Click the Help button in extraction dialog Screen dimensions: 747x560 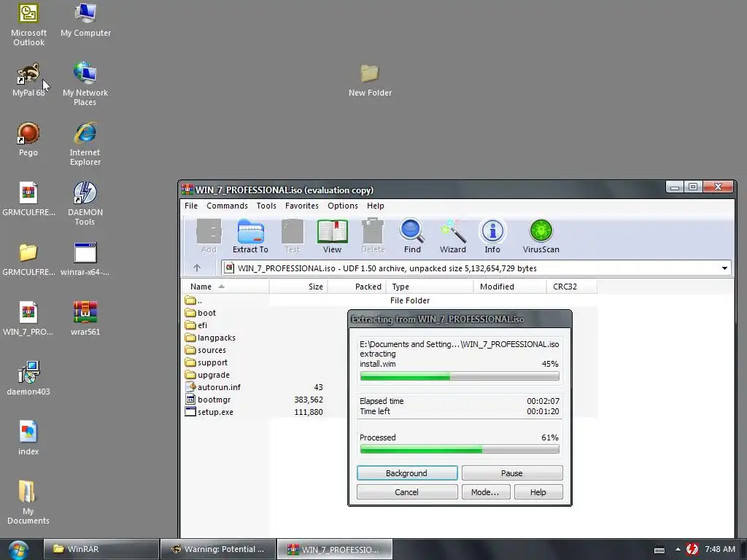tap(538, 492)
